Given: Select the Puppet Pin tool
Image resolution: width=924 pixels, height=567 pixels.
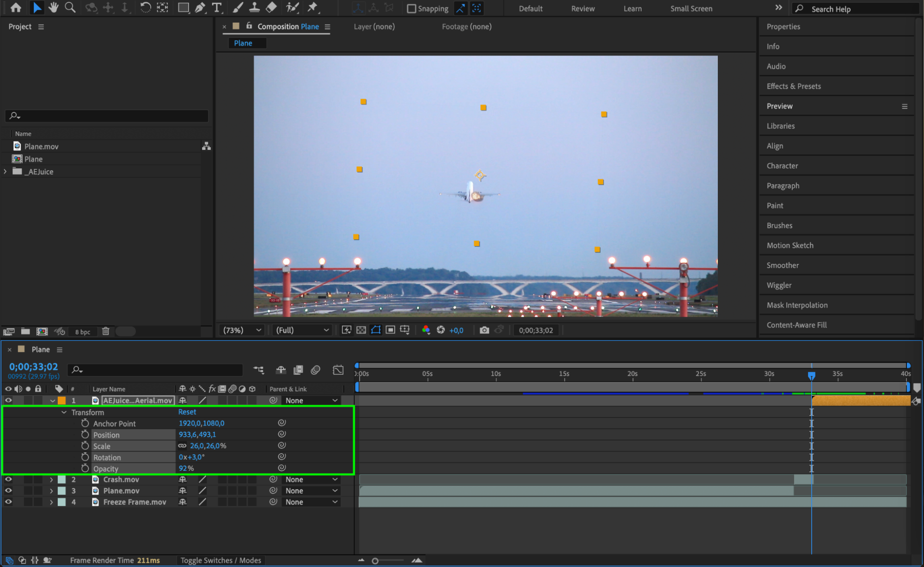Looking at the screenshot, I should tap(312, 7).
